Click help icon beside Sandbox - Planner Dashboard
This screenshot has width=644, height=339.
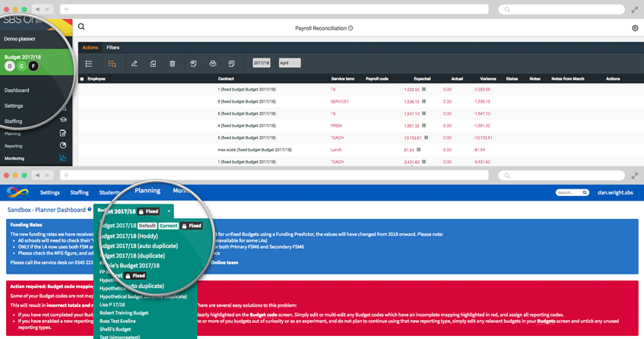click(x=90, y=209)
